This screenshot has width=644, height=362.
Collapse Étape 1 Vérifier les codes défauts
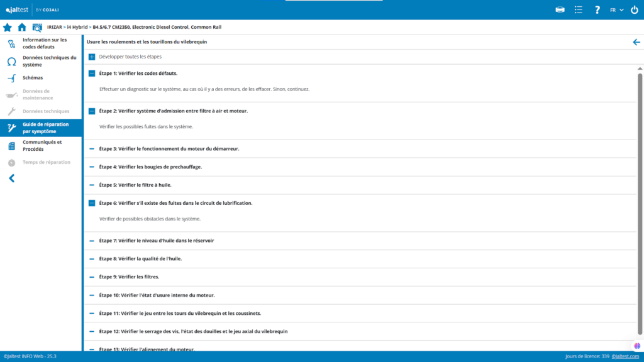pyautogui.click(x=92, y=74)
